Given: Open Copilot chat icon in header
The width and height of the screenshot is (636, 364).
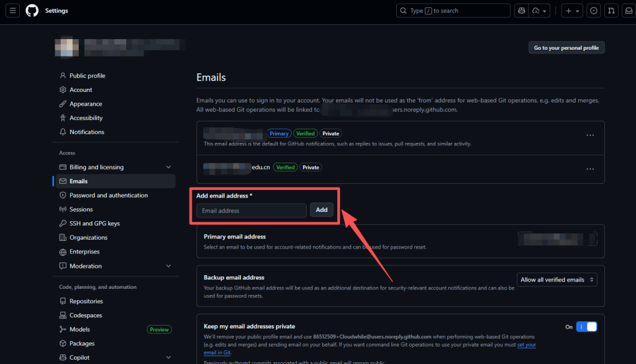Looking at the screenshot, I should click(521, 11).
